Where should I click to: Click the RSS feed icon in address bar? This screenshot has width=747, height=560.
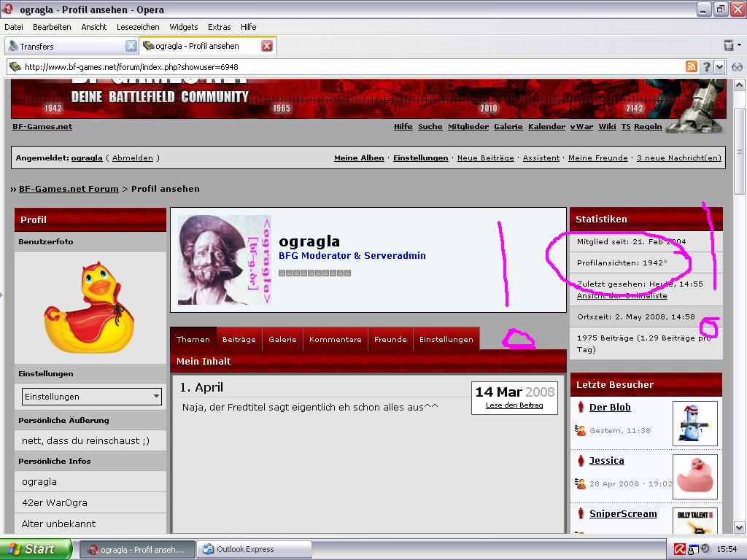click(692, 66)
